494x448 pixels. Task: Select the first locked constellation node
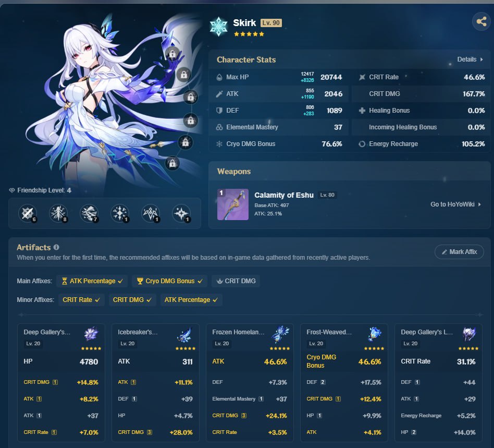pyautogui.click(x=172, y=54)
